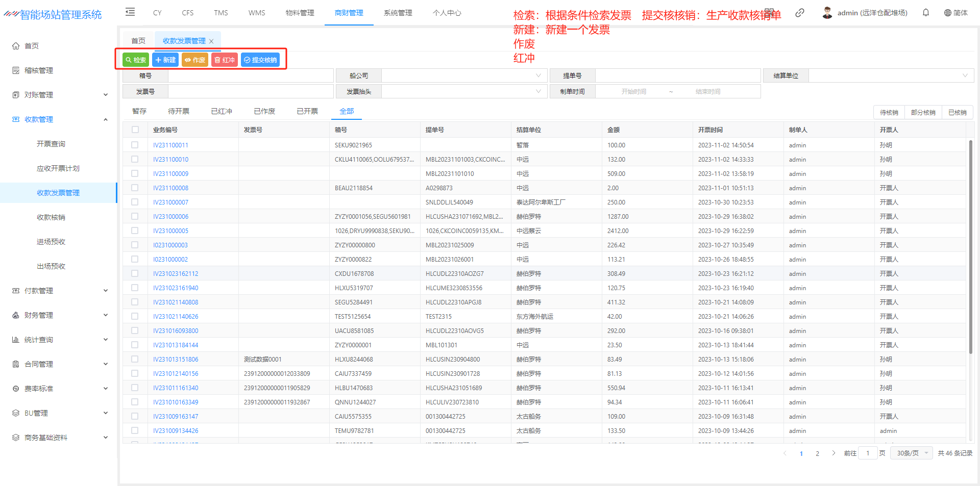Click the blue 提交核销 submit button

pos(260,60)
